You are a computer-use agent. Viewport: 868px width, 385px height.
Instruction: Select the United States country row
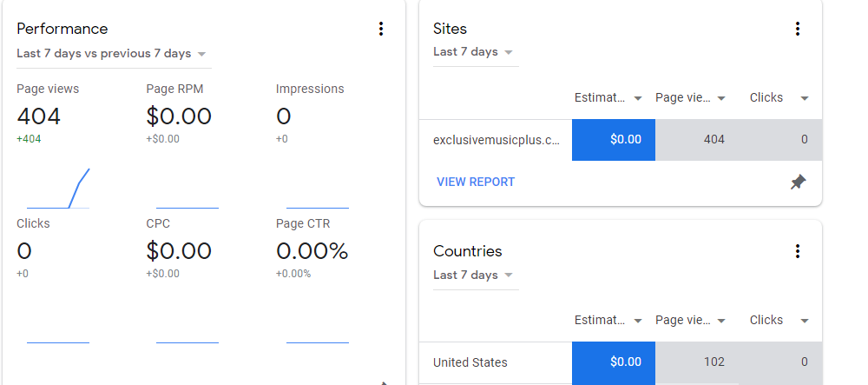470,362
